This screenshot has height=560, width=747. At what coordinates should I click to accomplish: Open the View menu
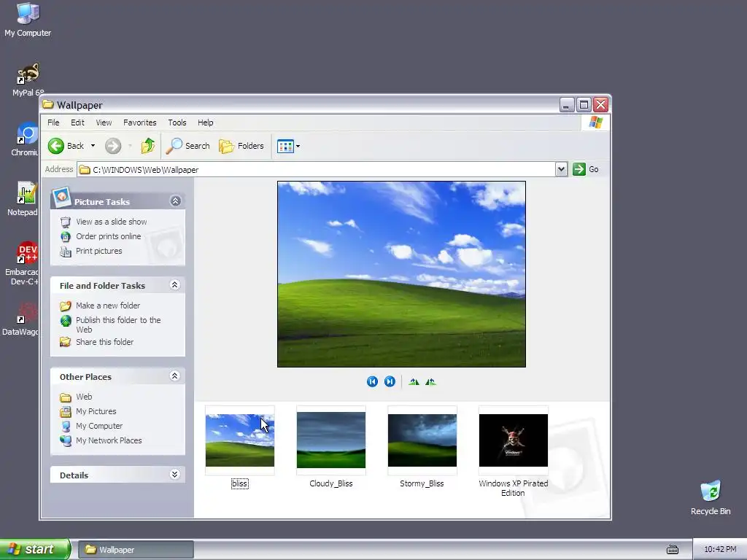pyautogui.click(x=104, y=122)
